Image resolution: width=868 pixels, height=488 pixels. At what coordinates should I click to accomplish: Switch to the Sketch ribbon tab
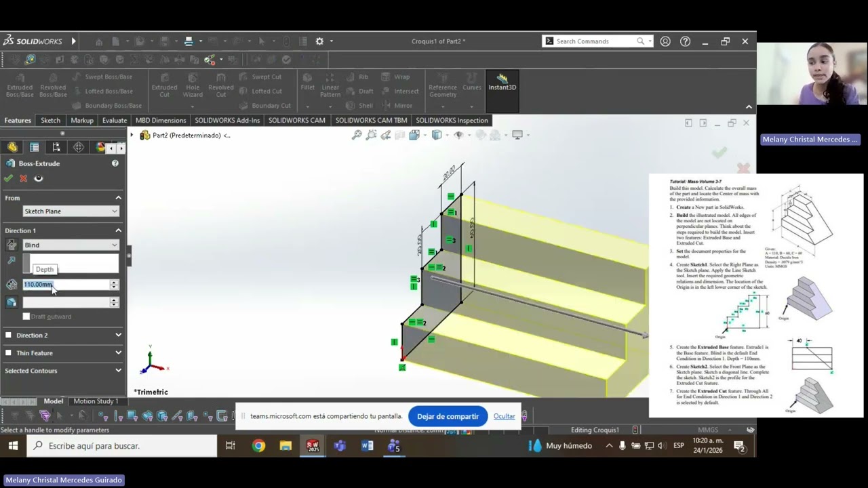(50, 120)
